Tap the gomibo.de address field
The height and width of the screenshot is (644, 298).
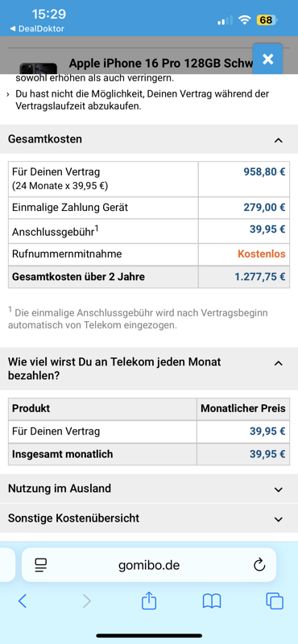tap(149, 565)
